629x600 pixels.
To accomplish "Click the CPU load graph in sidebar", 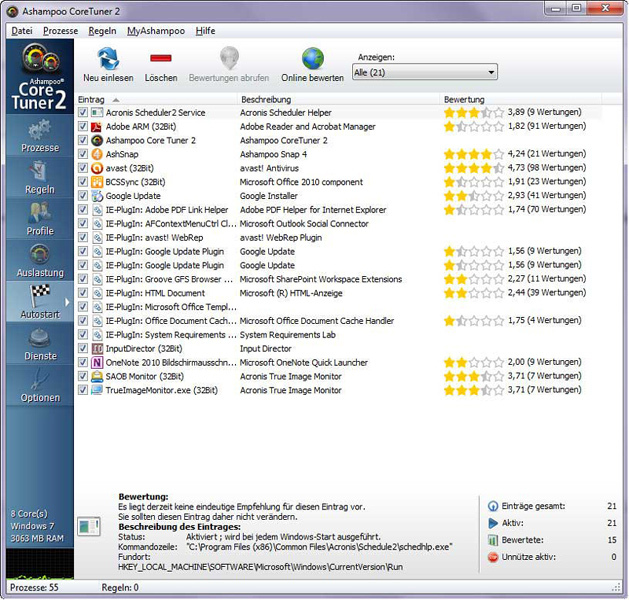I will tap(40, 564).
